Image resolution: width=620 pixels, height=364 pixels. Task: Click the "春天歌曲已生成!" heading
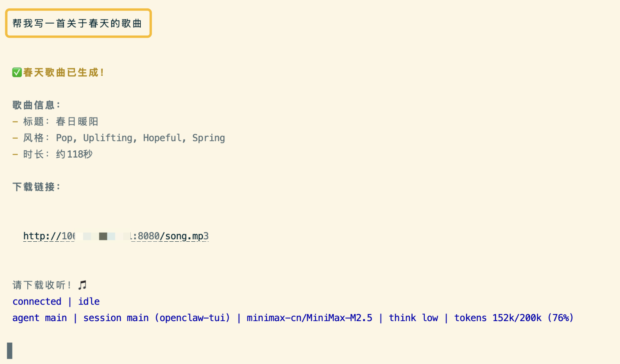pyautogui.click(x=63, y=73)
